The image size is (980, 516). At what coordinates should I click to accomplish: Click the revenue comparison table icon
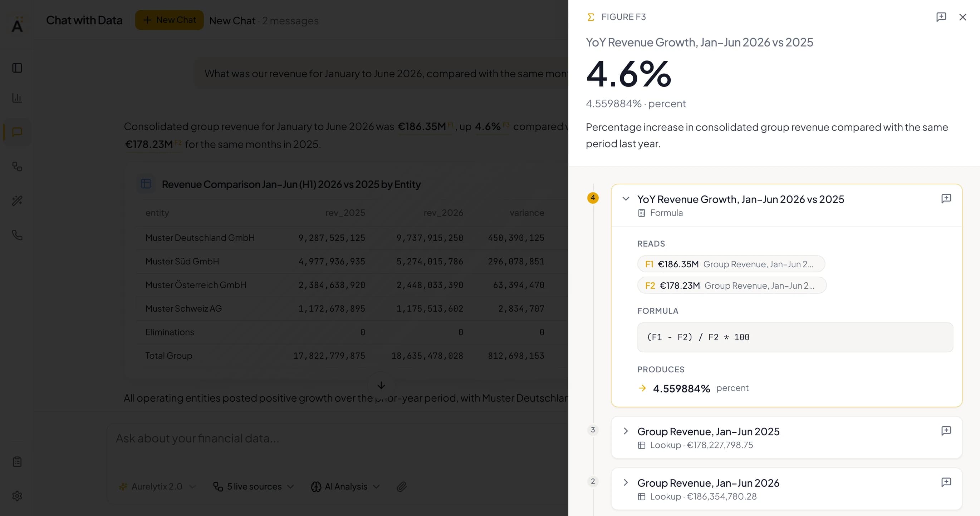(x=146, y=184)
